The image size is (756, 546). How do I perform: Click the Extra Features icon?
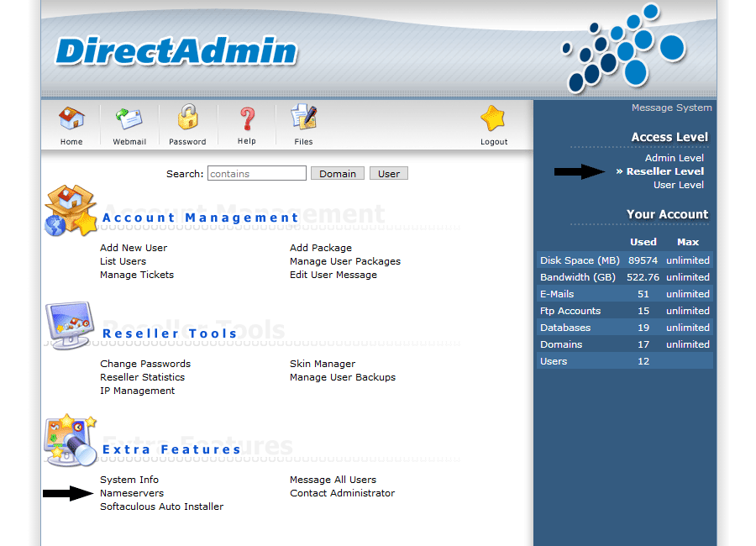(x=71, y=440)
